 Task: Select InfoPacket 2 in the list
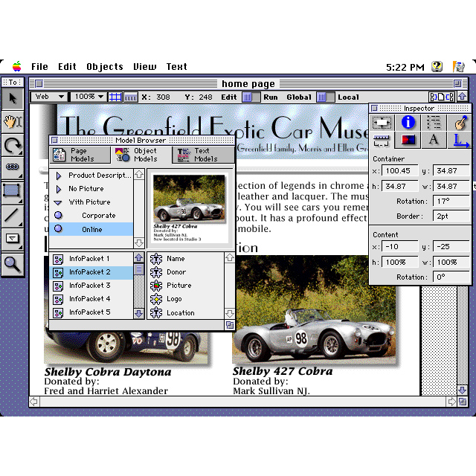click(x=91, y=272)
